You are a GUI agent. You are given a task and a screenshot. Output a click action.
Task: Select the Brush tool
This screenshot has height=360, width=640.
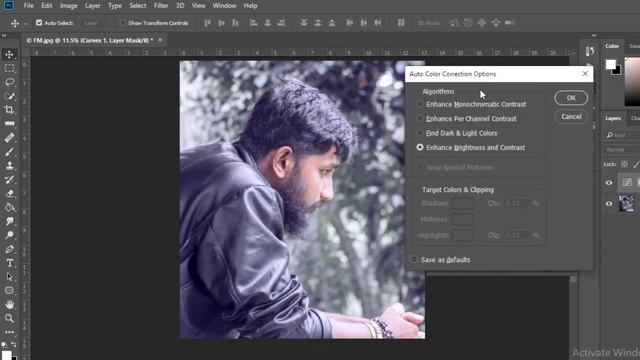(x=9, y=152)
